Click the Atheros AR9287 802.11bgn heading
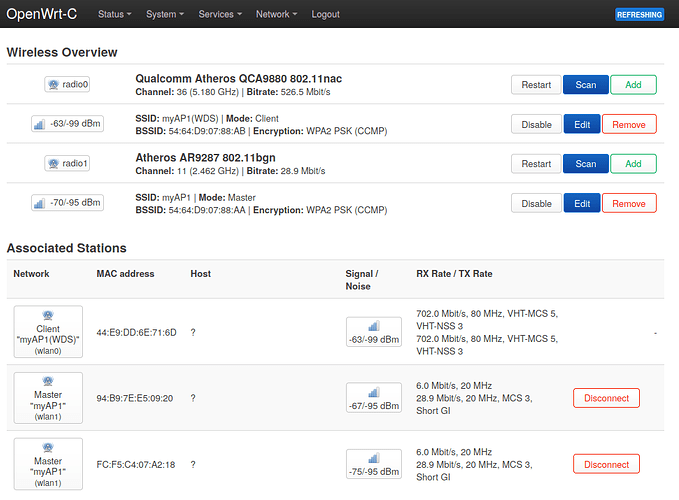Image resolution: width=679 pixels, height=500 pixels. pyautogui.click(x=205, y=158)
